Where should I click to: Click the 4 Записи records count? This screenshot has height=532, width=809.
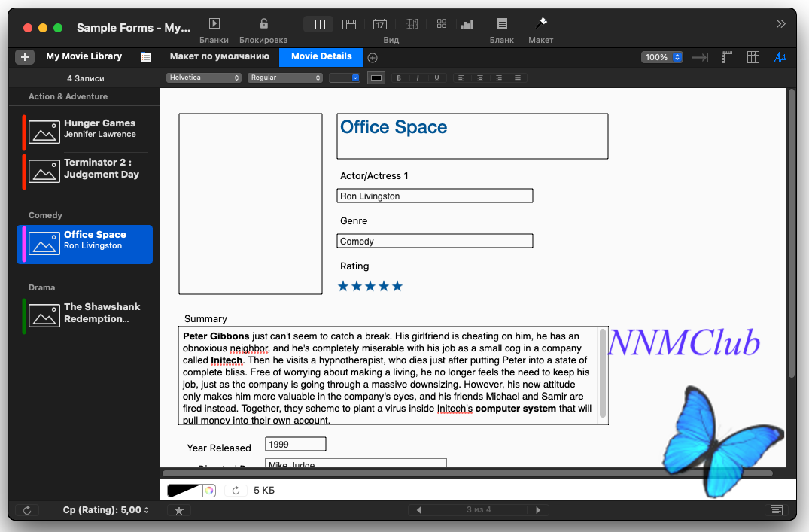(x=86, y=78)
